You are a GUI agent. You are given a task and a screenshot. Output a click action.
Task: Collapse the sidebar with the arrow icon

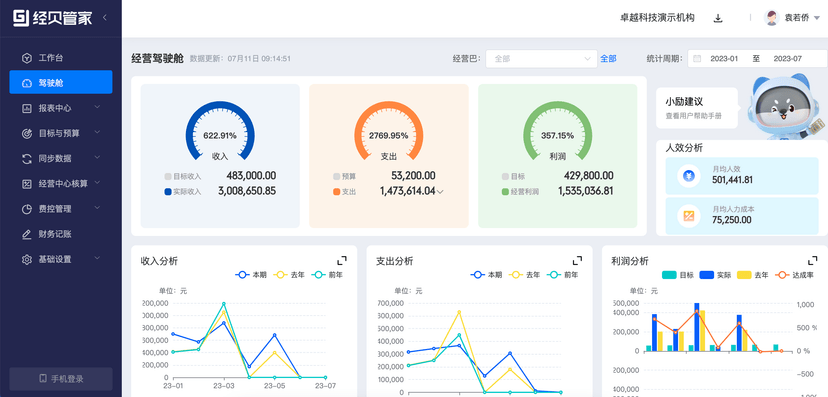pos(105,17)
